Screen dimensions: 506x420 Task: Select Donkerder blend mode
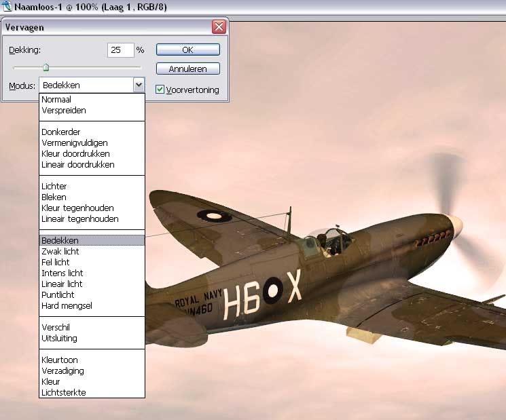92,132
